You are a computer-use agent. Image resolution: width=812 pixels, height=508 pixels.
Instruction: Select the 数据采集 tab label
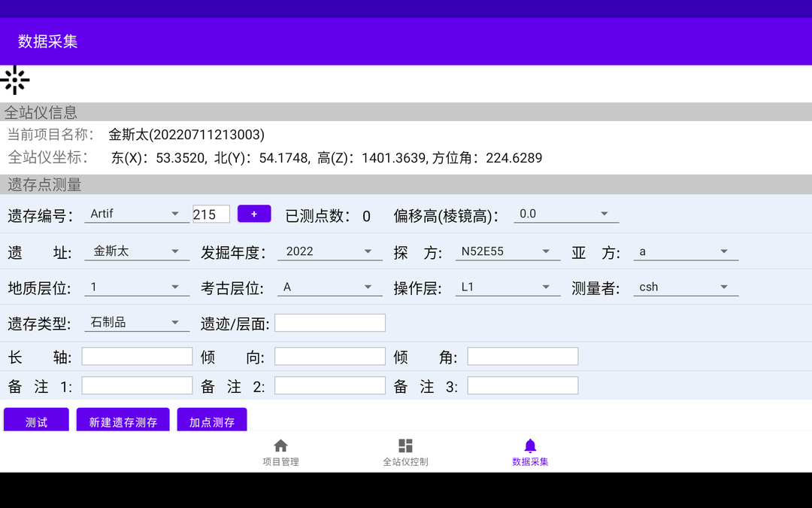(x=530, y=462)
